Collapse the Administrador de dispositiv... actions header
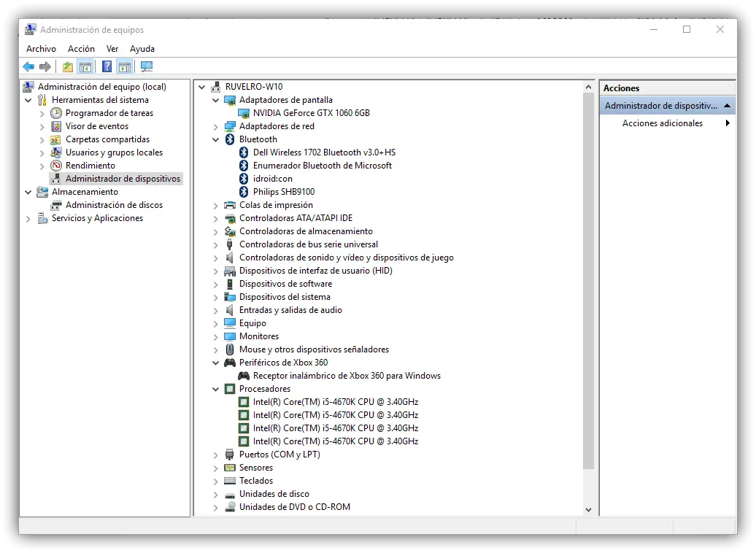The width and height of the screenshot is (756, 553). coord(727,106)
